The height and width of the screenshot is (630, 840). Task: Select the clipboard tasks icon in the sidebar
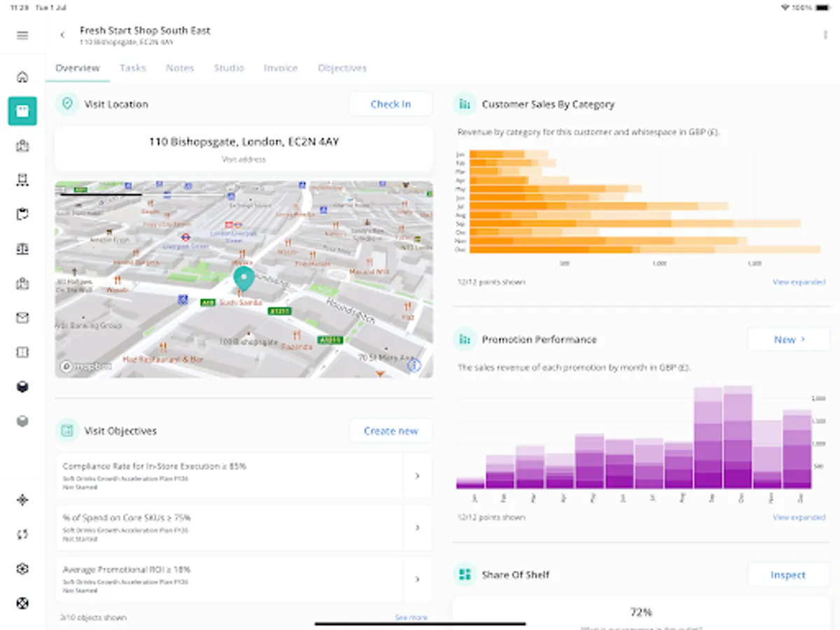point(22,214)
